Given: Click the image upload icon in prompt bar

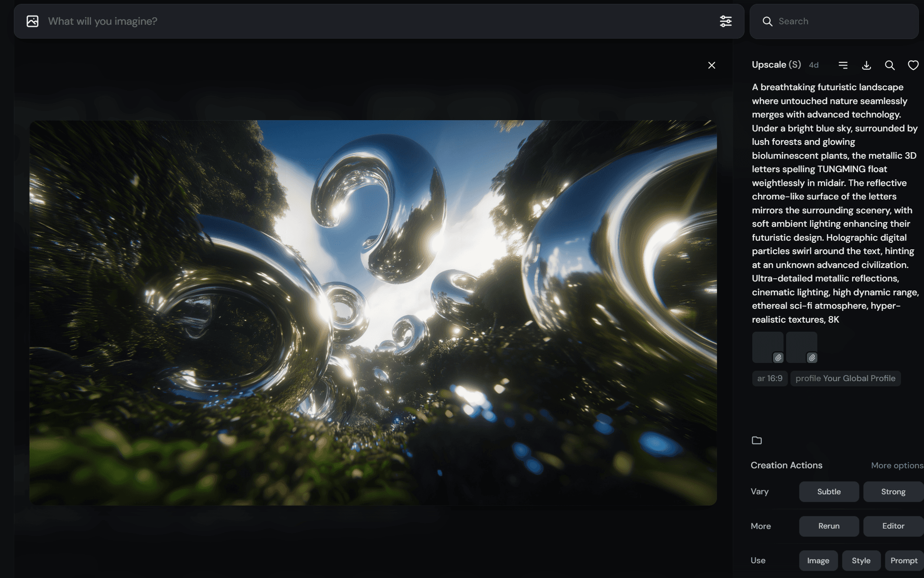Looking at the screenshot, I should pos(33,21).
